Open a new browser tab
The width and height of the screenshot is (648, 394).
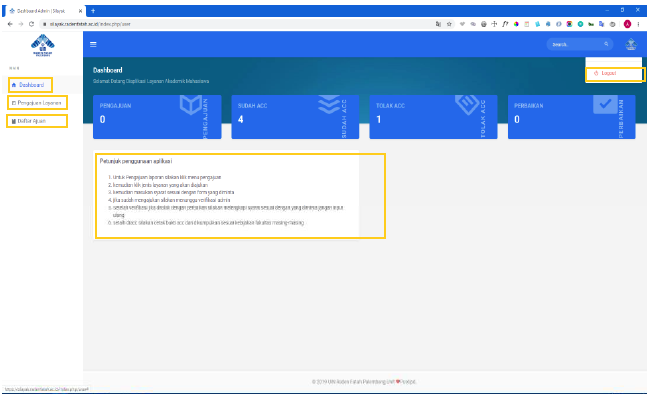click(x=93, y=11)
